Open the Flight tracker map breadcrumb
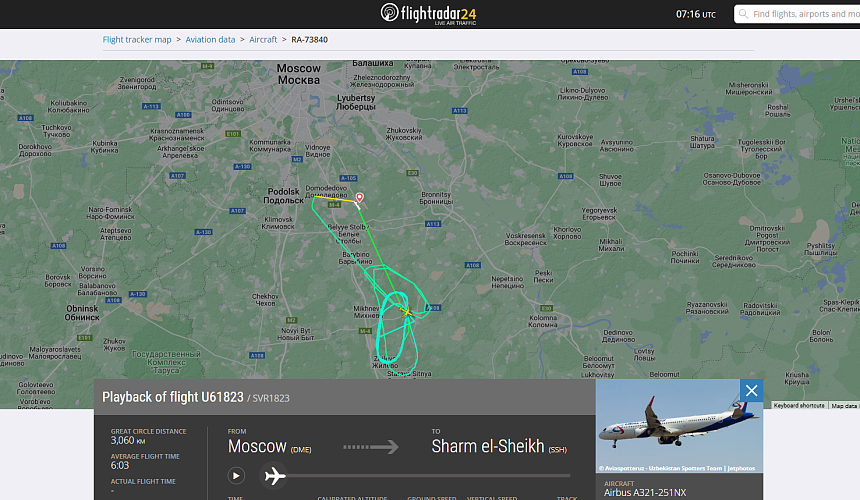The width and height of the screenshot is (860, 500). tap(137, 39)
